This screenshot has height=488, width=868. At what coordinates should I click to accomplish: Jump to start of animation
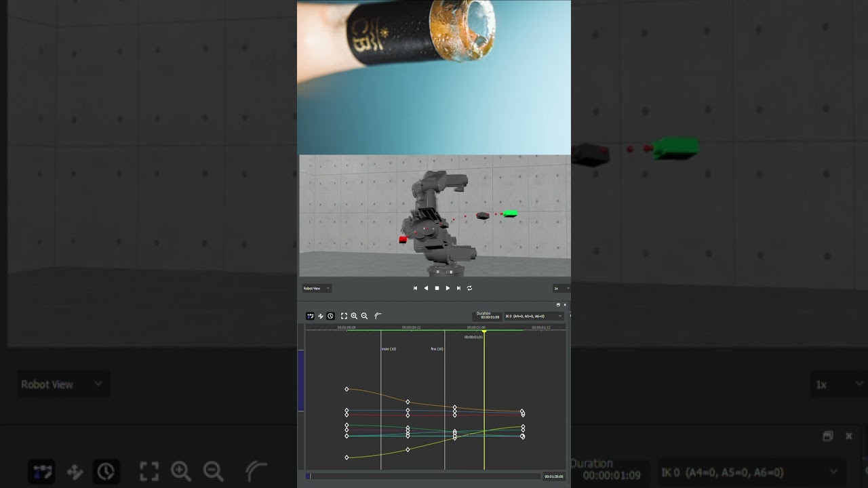[416, 288]
